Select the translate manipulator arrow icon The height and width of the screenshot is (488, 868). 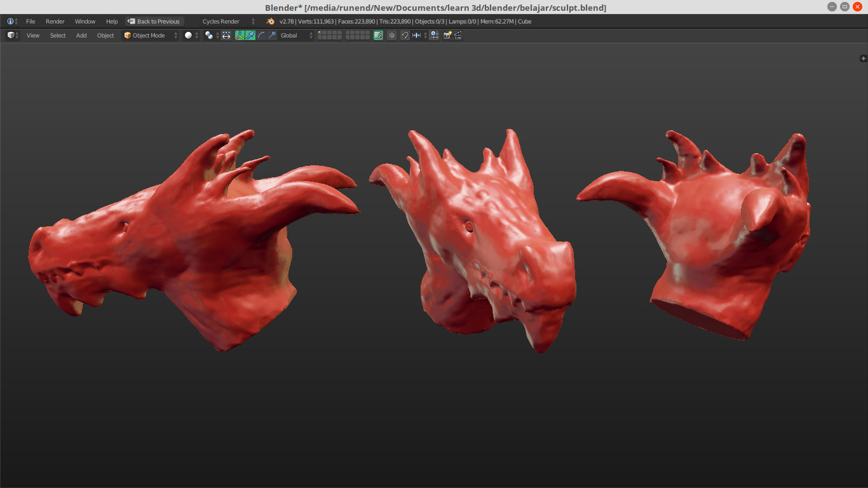[249, 35]
